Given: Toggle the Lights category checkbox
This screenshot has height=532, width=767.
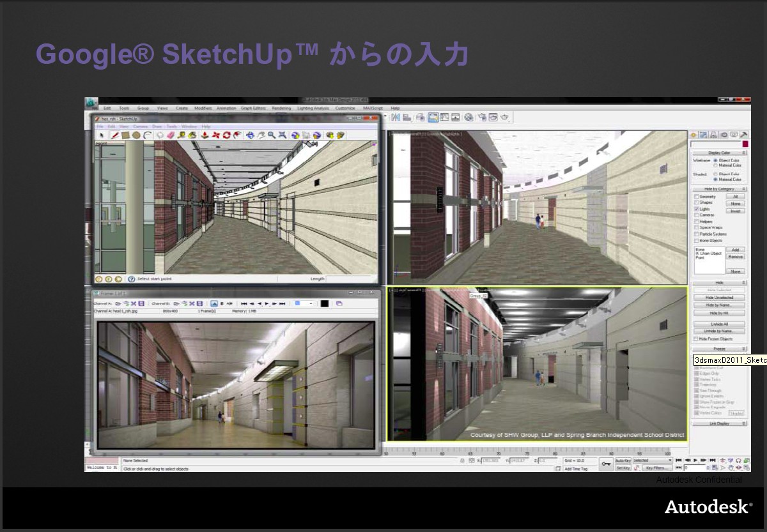Looking at the screenshot, I should coord(697,209).
